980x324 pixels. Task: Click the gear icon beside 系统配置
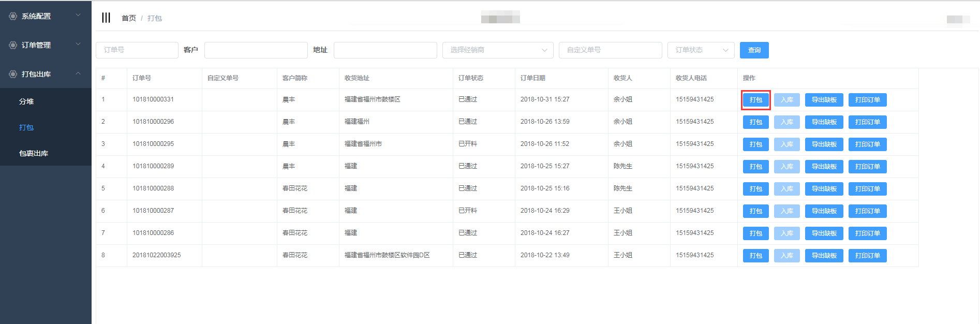[13, 16]
